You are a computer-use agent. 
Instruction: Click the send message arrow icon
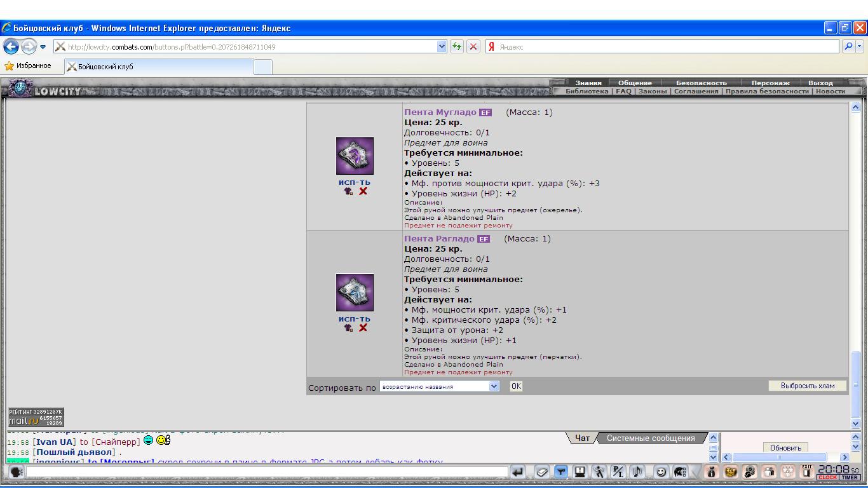click(518, 472)
